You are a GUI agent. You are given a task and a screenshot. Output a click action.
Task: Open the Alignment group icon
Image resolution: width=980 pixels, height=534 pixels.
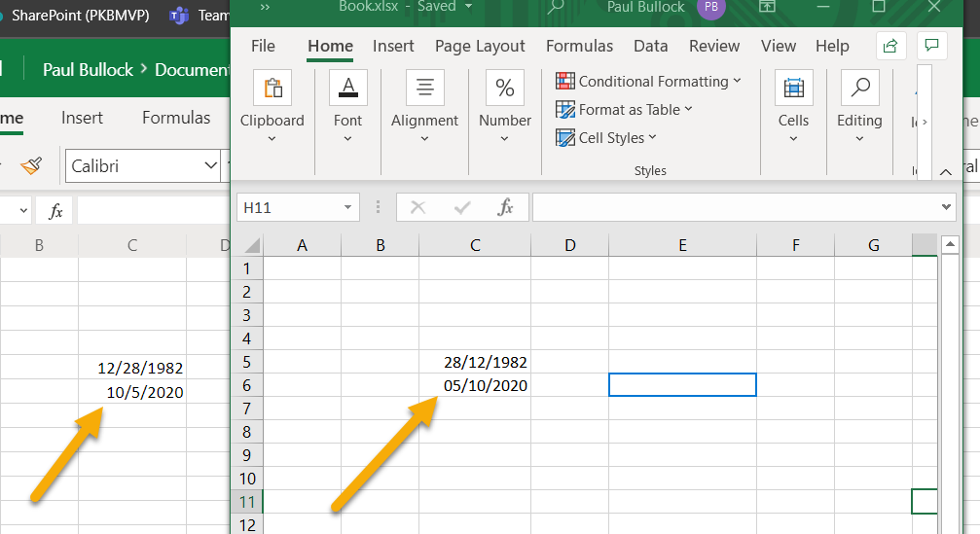point(424,89)
